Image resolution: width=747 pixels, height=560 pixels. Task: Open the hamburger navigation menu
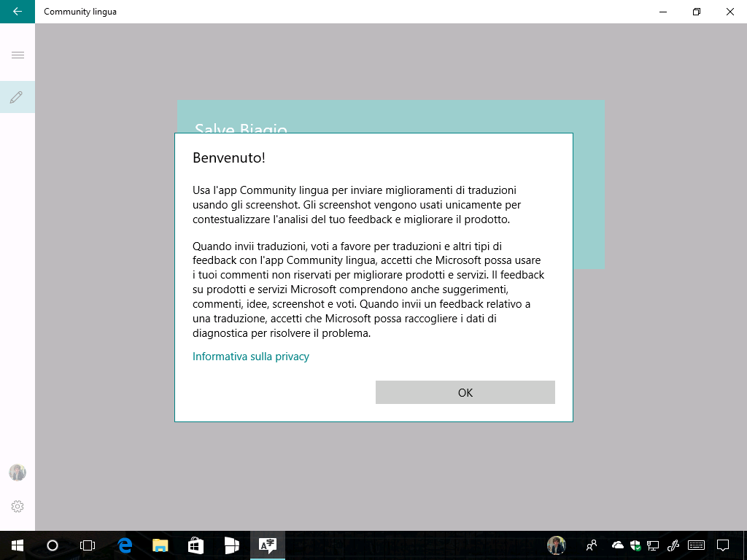(x=18, y=55)
